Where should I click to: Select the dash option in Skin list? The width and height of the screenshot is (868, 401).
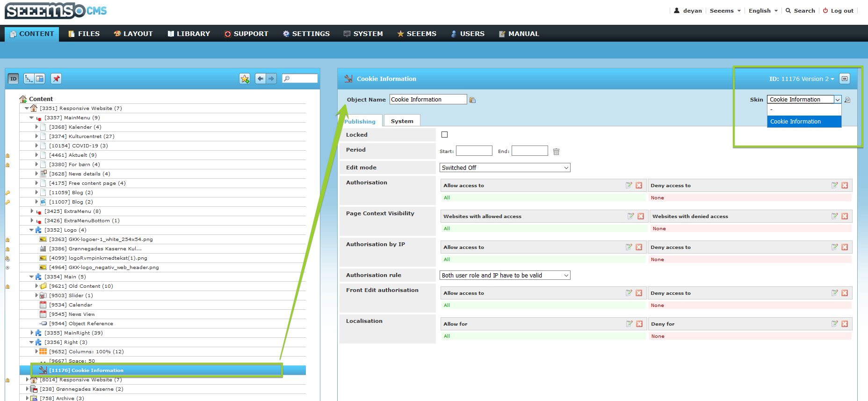(x=804, y=110)
